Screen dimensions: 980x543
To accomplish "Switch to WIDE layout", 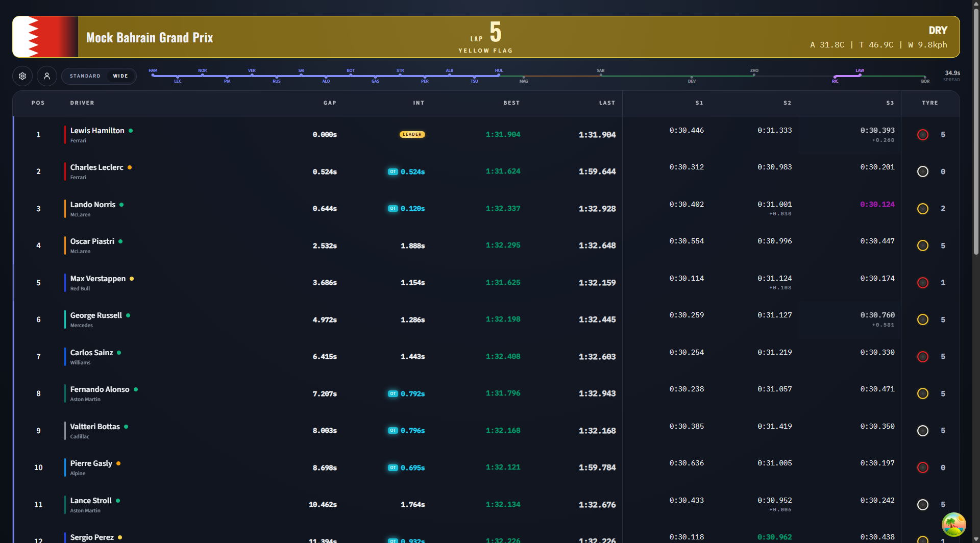I will coord(120,76).
